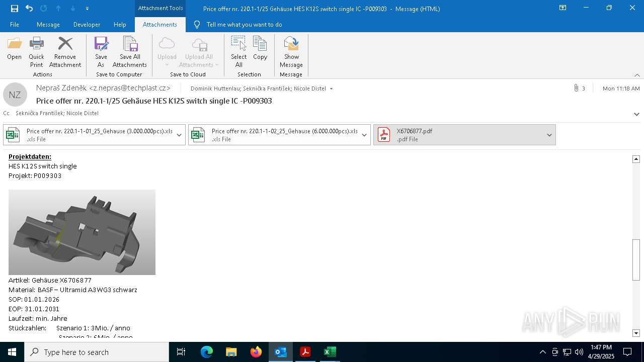Click Cc recipient Sekníčka František
644x362 pixels.
pos(39,113)
